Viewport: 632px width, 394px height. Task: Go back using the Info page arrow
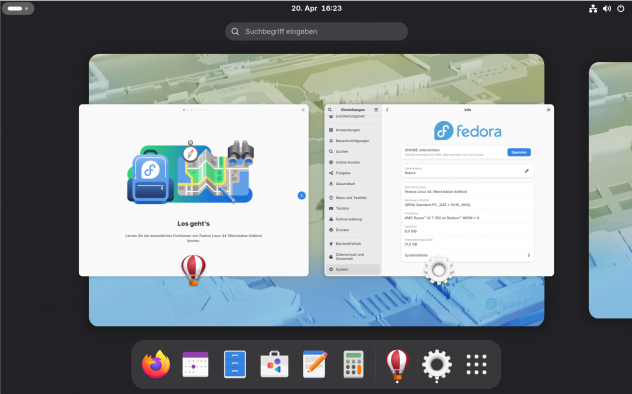pos(387,110)
